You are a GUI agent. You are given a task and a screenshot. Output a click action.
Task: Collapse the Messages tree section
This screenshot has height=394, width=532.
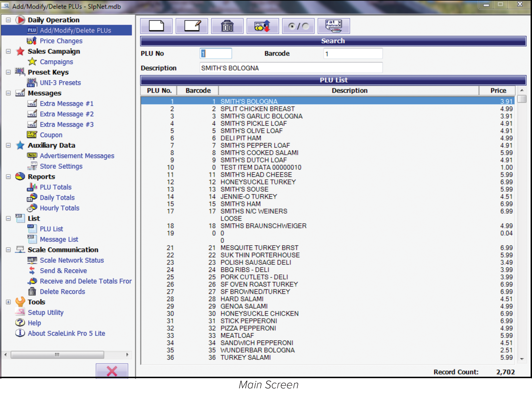8,93
